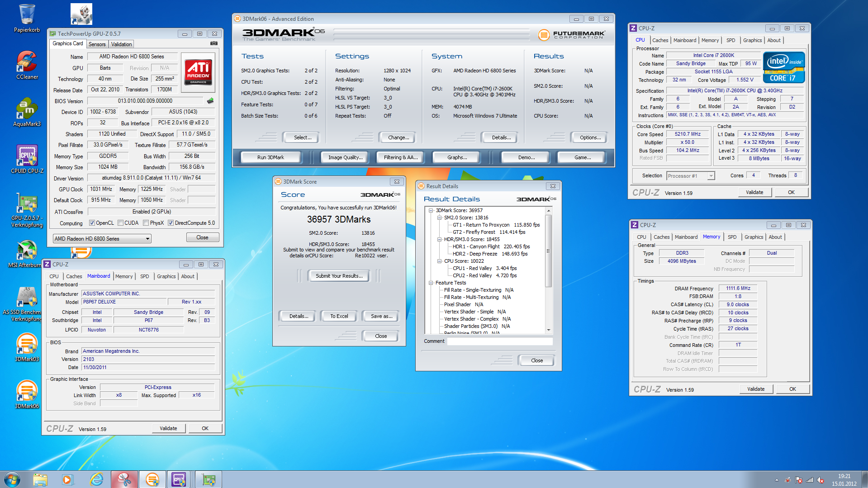Launch MSI Afterburner from the desktop
868x488 pixels.
click(x=25, y=253)
